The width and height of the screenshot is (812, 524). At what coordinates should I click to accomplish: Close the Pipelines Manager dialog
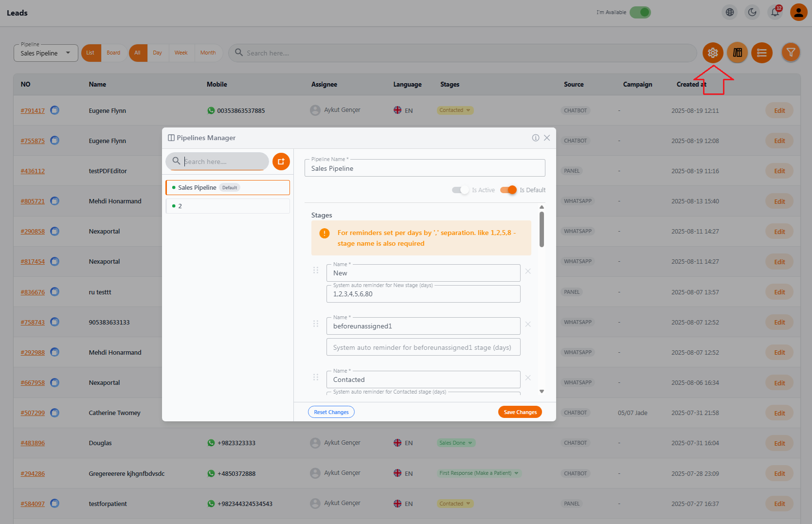click(x=547, y=138)
